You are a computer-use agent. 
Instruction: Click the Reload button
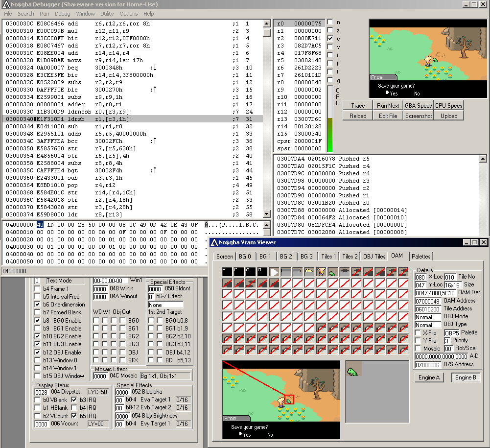click(x=358, y=116)
